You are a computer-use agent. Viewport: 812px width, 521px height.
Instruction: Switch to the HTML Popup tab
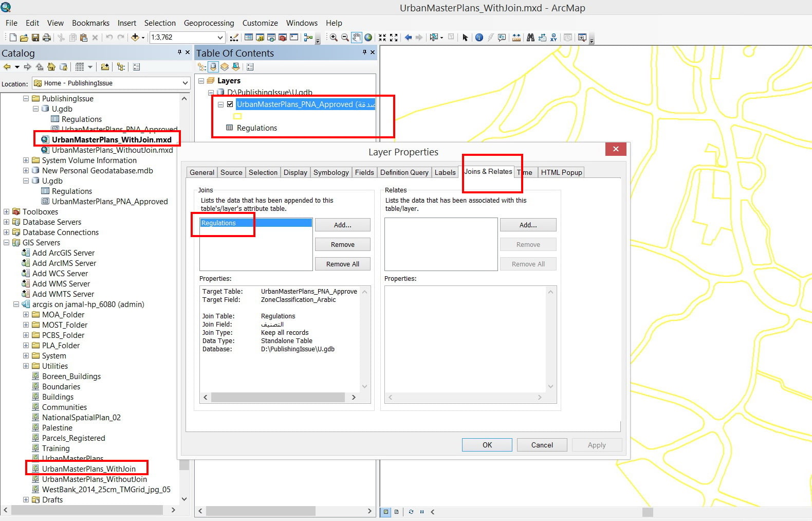(x=561, y=172)
